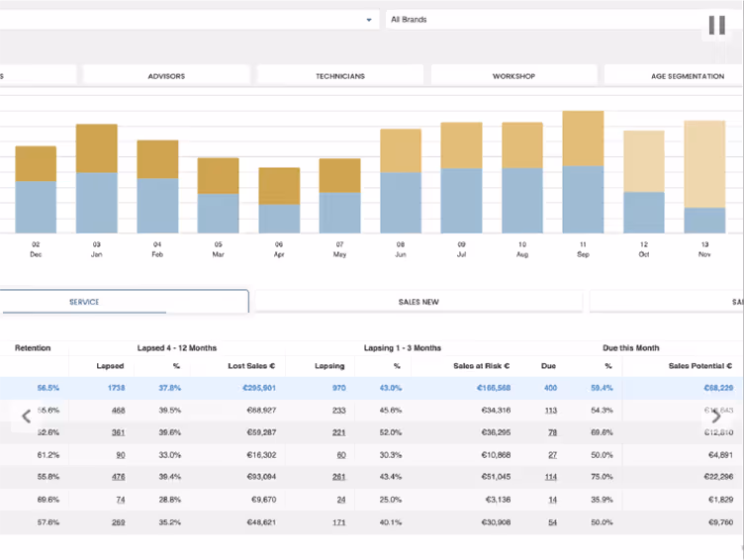The height and width of the screenshot is (560, 744).
Task: Switch to the Advisors tab
Action: click(x=166, y=76)
